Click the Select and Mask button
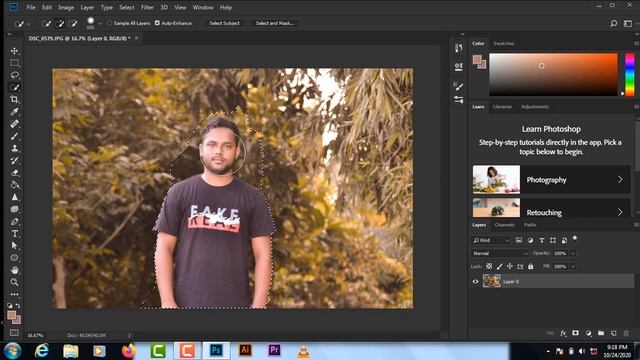Image resolution: width=640 pixels, height=360 pixels. [275, 23]
